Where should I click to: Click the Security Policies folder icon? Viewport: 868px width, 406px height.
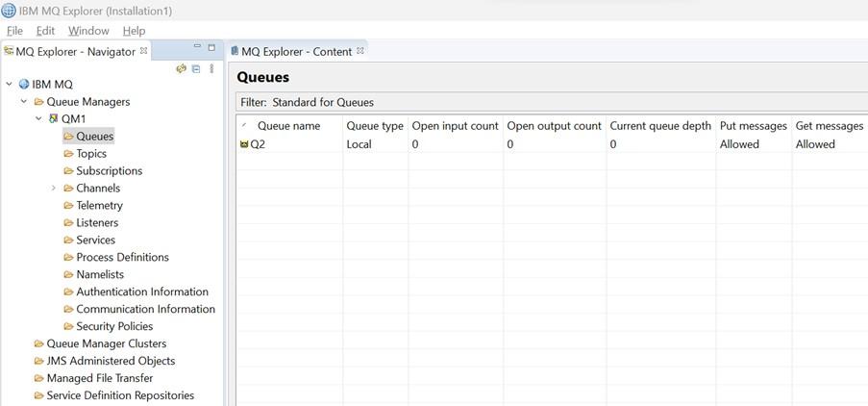click(68, 326)
